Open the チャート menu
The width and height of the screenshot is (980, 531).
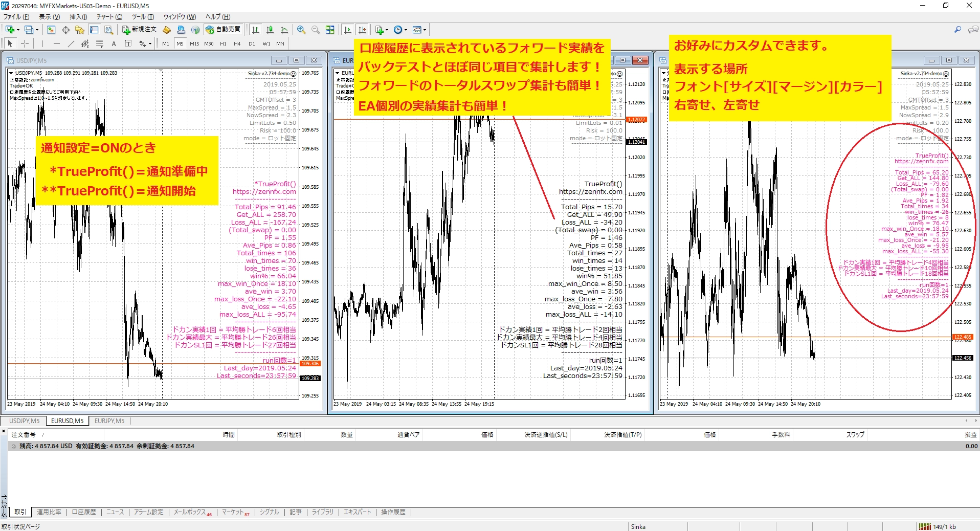coord(109,17)
